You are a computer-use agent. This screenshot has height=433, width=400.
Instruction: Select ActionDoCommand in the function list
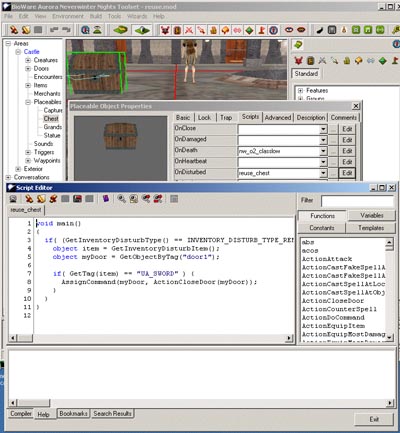click(x=333, y=317)
